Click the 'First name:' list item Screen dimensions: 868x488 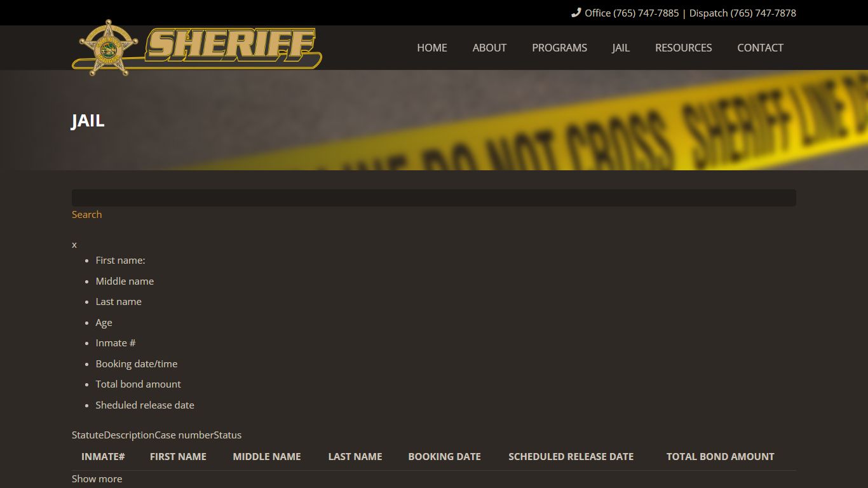click(120, 260)
